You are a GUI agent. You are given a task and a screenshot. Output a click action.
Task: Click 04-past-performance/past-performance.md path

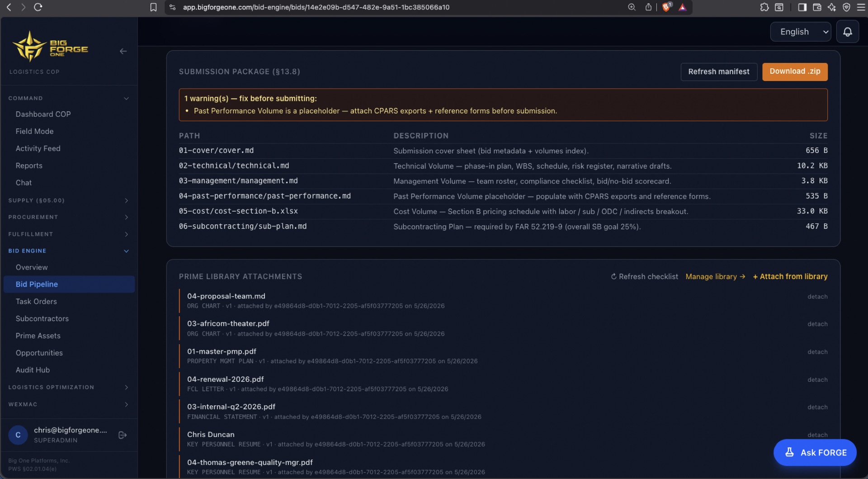264,196
